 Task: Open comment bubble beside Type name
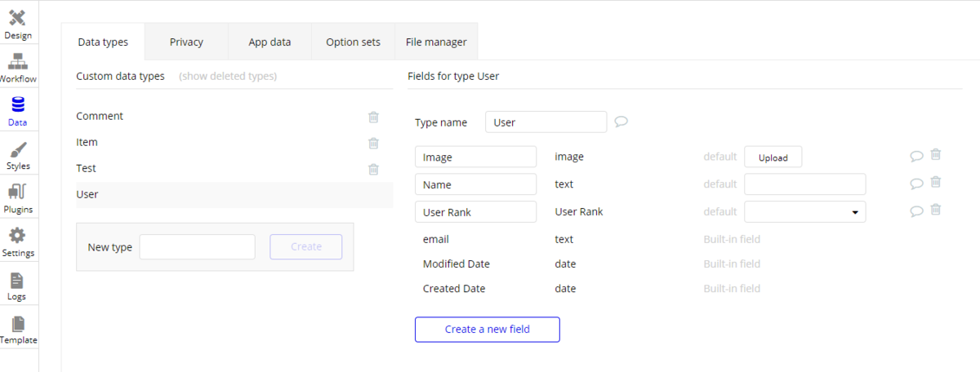[621, 122]
